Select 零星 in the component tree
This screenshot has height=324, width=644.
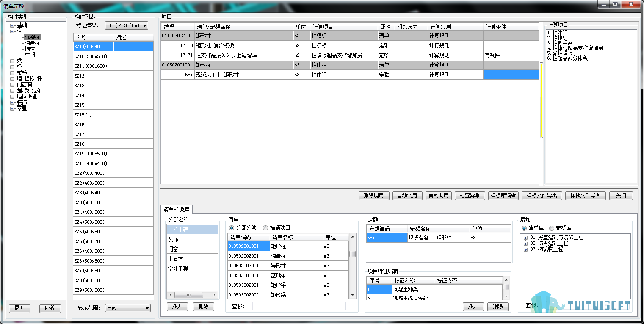22,108
